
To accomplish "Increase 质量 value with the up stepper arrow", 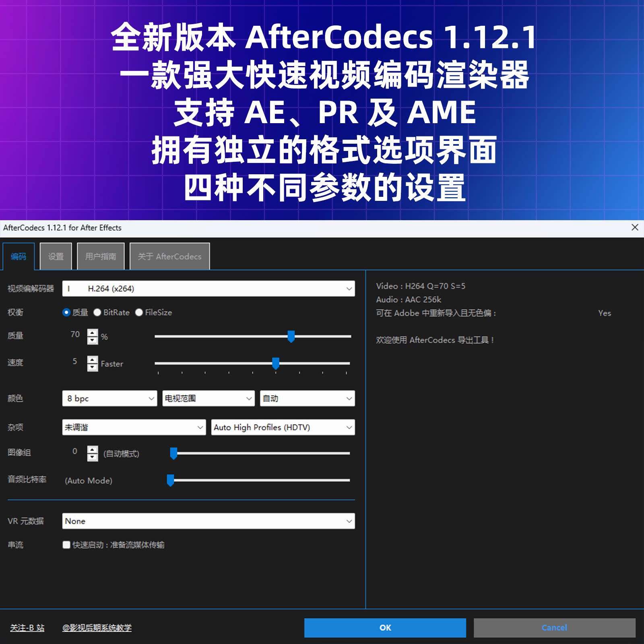I will pyautogui.click(x=93, y=332).
